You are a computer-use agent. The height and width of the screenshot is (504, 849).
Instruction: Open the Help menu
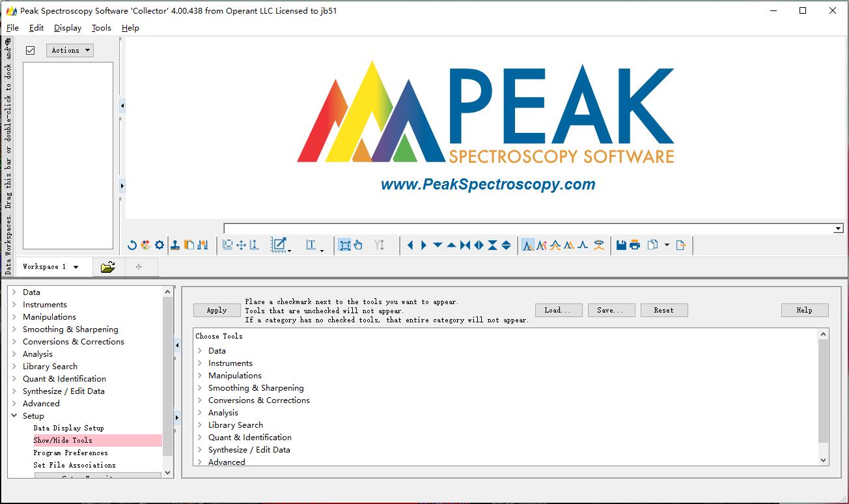[130, 28]
